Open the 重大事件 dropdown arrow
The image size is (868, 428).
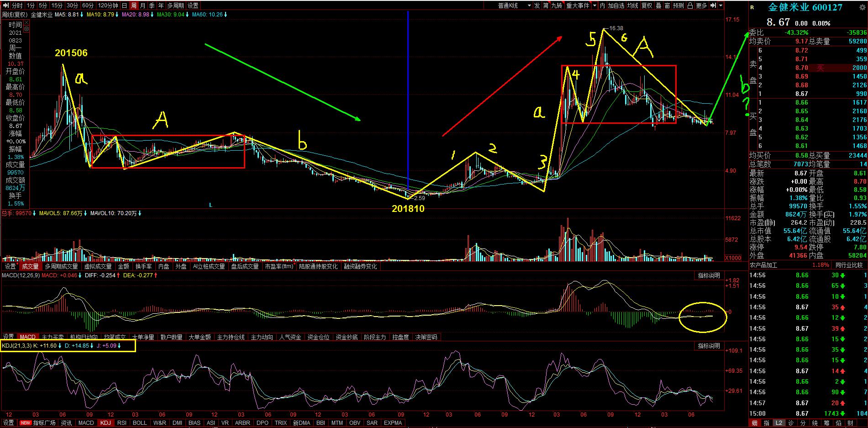coord(594,5)
